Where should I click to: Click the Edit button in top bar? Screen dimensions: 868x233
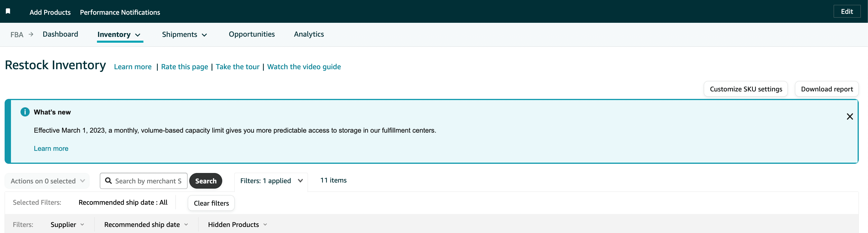click(847, 12)
